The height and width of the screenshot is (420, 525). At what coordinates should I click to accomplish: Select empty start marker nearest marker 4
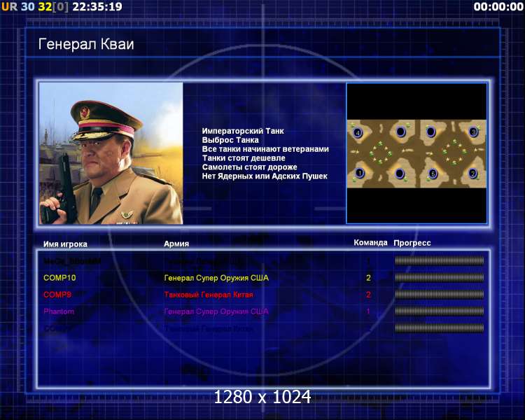(401, 132)
